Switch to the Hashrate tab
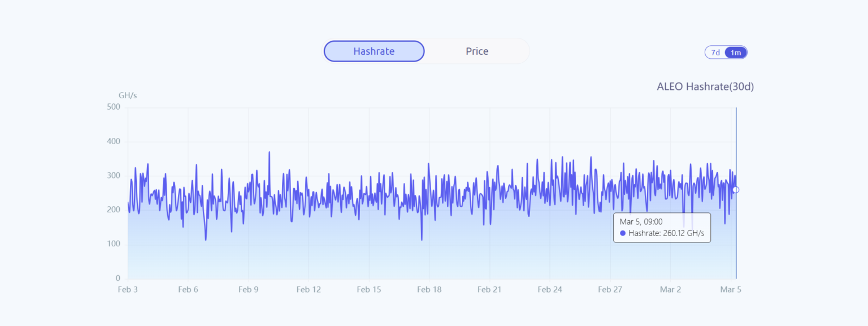This screenshot has height=326, width=868. tap(374, 51)
